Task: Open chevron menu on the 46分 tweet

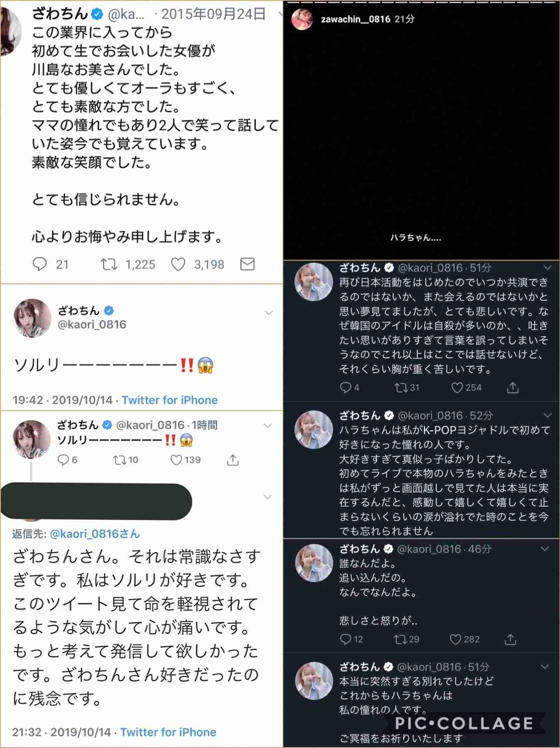Action: 544,549
